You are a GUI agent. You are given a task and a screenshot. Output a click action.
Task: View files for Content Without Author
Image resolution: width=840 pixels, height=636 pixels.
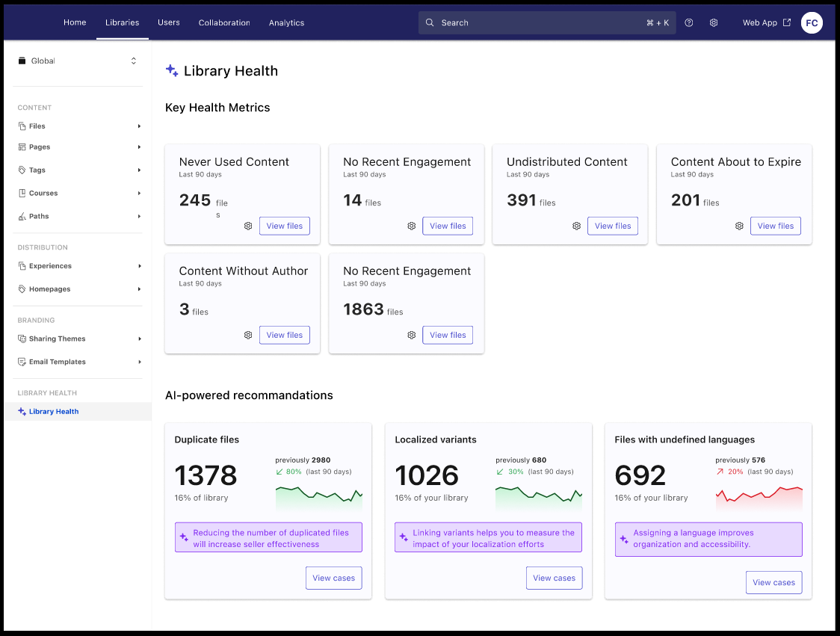pos(285,335)
